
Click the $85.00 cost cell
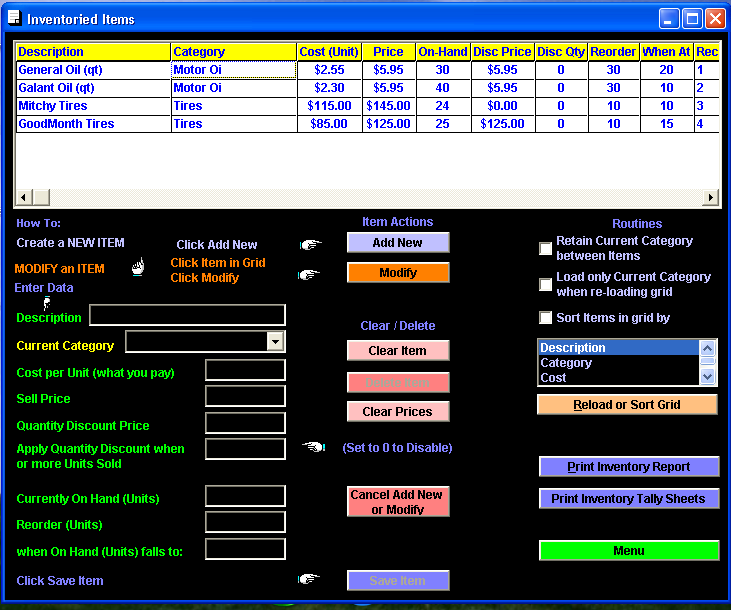pyautogui.click(x=329, y=124)
